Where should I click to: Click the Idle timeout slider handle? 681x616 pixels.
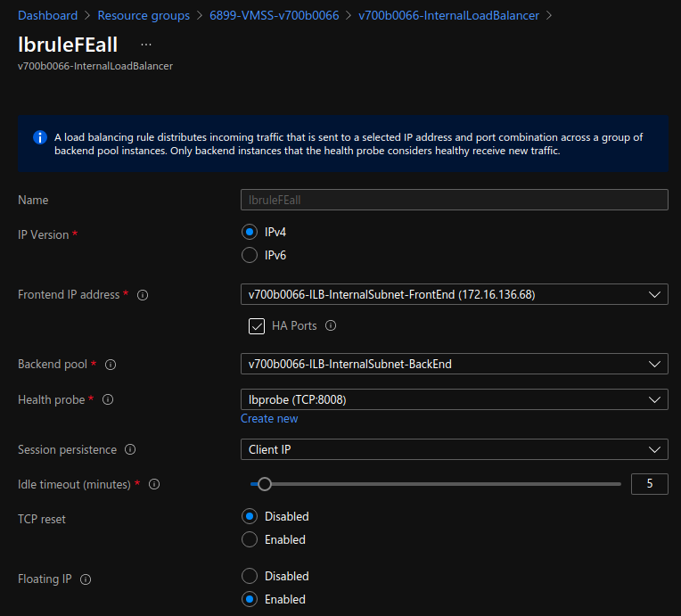(x=264, y=484)
